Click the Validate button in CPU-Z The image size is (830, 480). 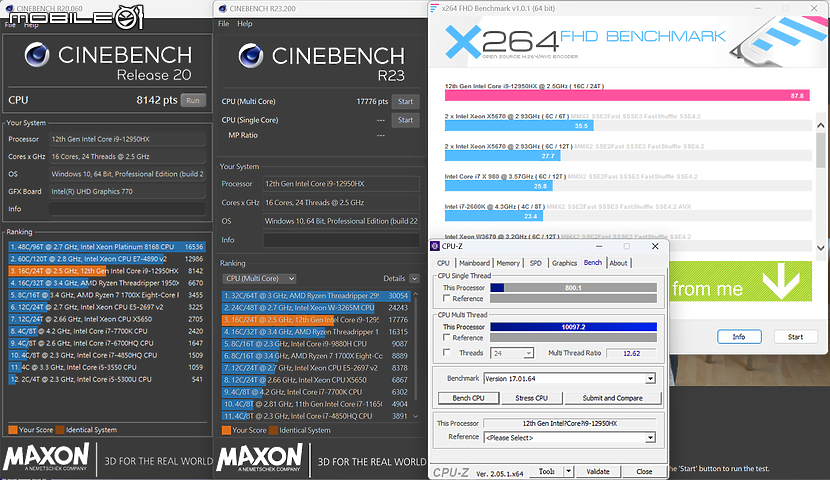(598, 471)
